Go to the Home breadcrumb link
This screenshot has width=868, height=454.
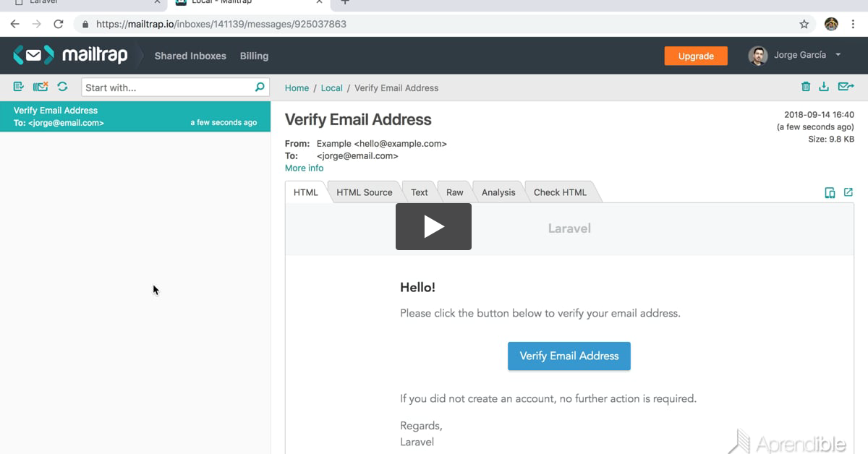click(x=297, y=87)
